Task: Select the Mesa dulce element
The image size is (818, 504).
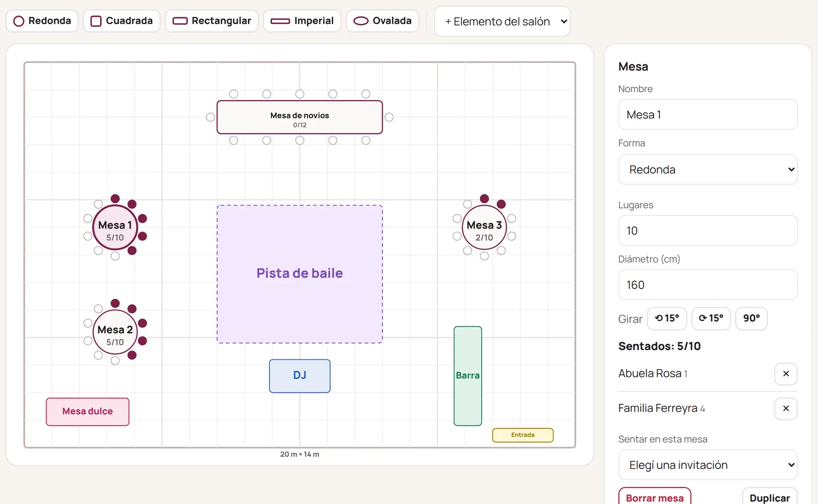Action: [x=88, y=412]
